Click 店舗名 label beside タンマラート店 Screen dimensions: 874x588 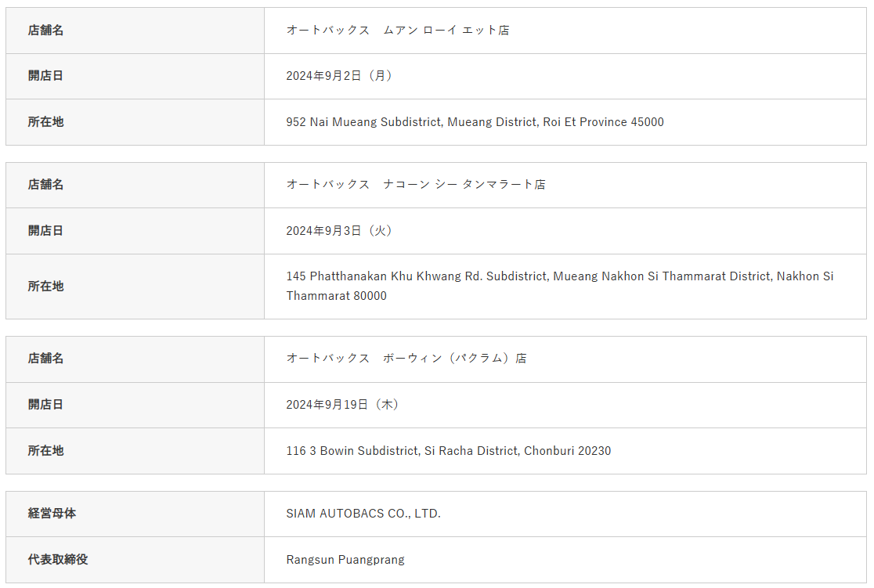pos(45,185)
